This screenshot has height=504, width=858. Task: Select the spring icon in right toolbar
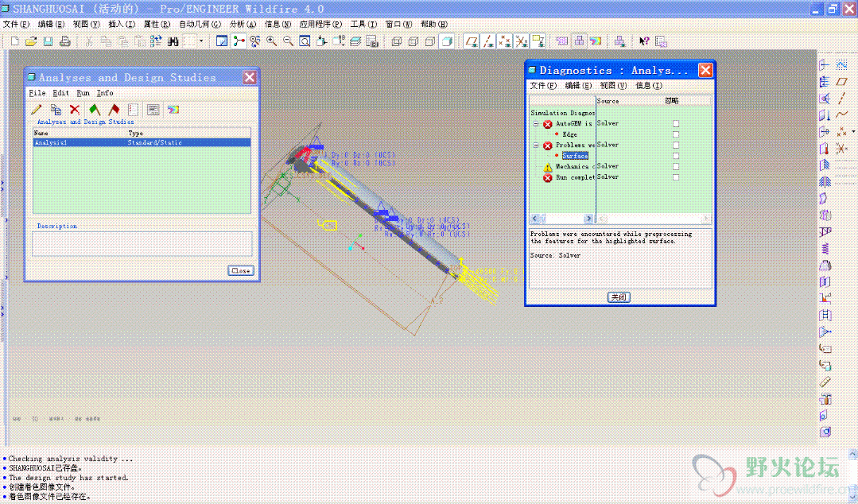[x=825, y=249]
